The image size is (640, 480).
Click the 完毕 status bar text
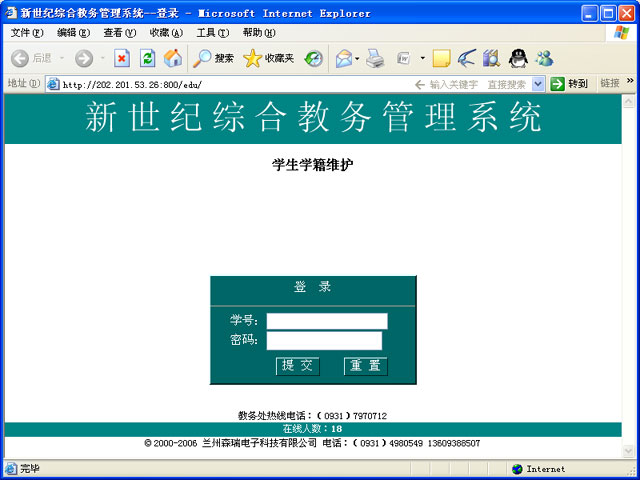pos(30,469)
